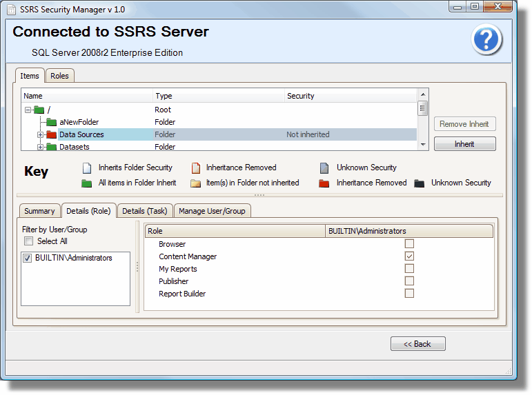Sort by the Name column header
Viewport: 532px width, 395px height.
click(87, 96)
